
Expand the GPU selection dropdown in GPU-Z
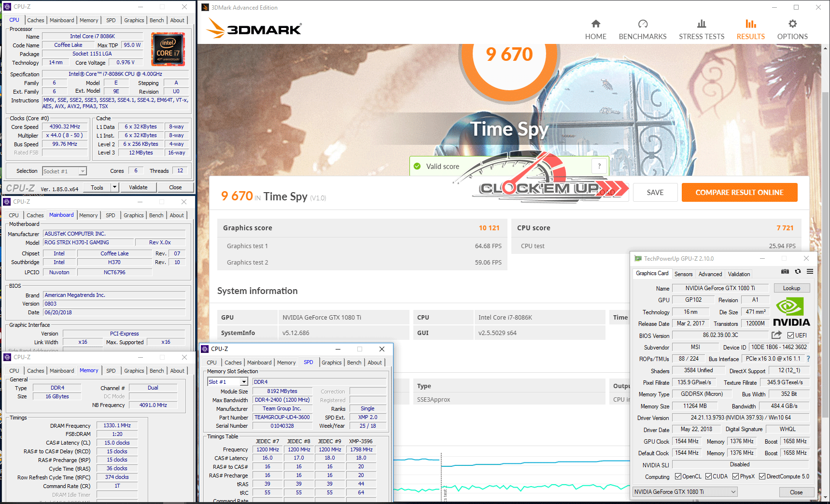733,492
